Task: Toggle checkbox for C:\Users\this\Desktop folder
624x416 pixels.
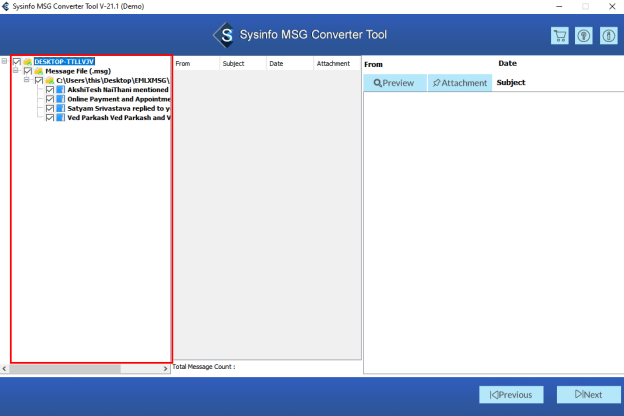Action: point(39,80)
